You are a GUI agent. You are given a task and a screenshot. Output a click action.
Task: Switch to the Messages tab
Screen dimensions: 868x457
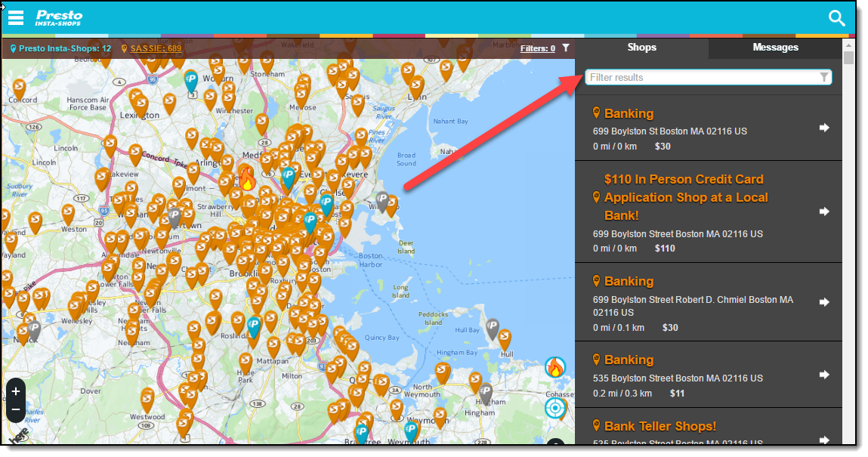tap(775, 48)
